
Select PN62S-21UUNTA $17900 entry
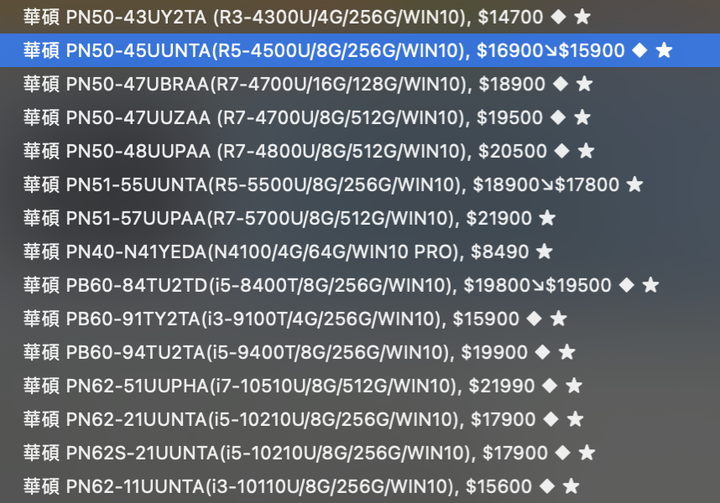360,453
